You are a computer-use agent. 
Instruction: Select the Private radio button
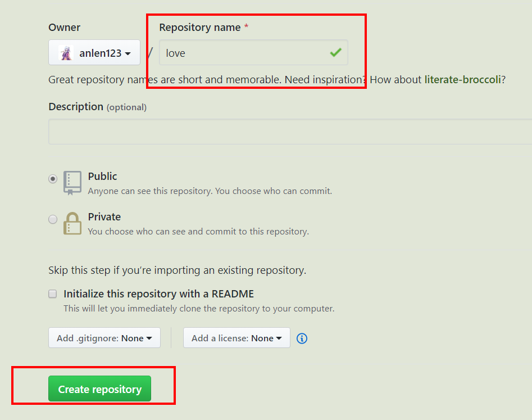53,219
